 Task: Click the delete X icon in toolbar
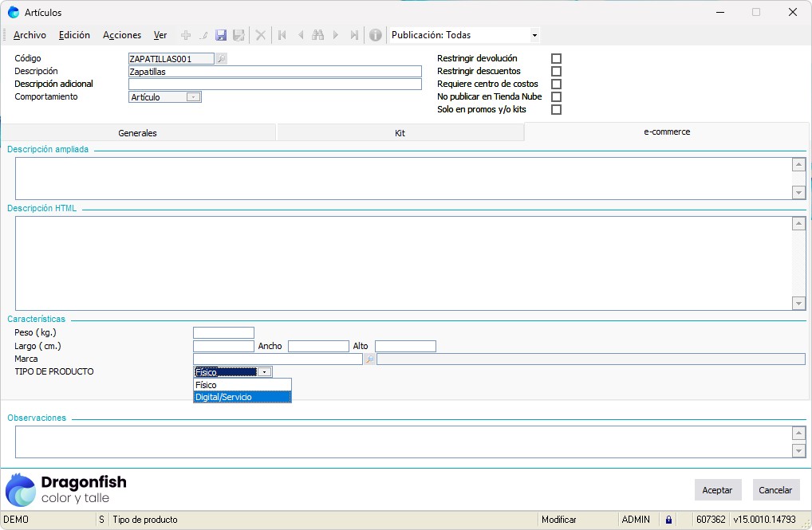click(x=260, y=35)
